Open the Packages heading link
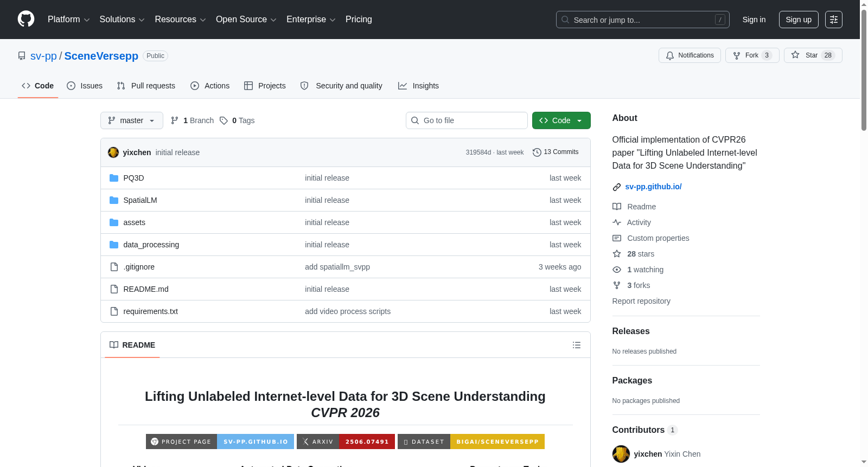 (632, 381)
